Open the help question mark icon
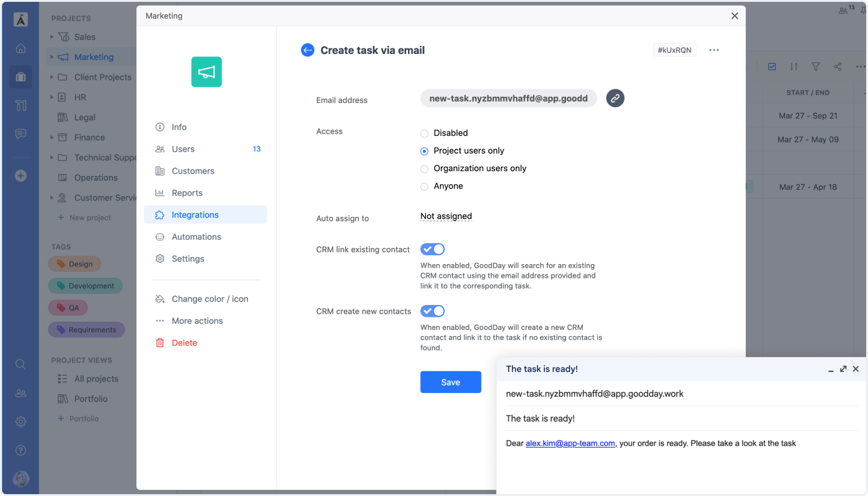The height and width of the screenshot is (496, 868). [20, 450]
